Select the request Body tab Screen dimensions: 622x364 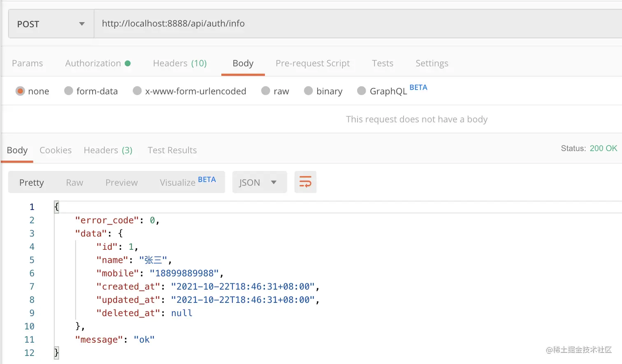click(x=243, y=63)
